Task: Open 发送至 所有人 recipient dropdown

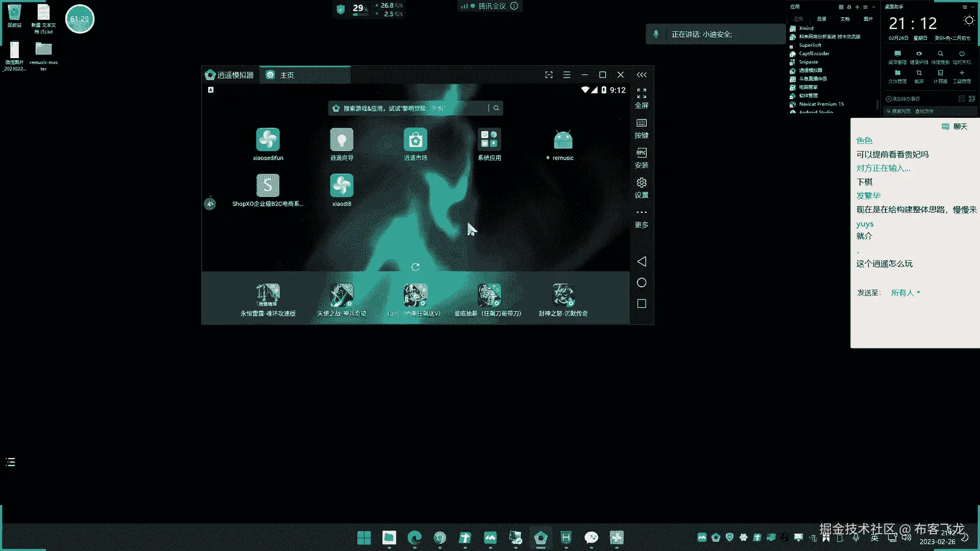Action: (x=905, y=293)
